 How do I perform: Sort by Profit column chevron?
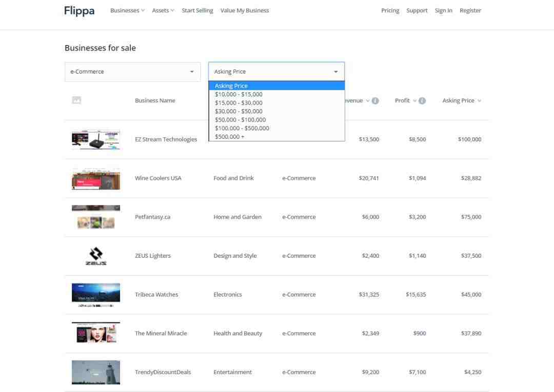[415, 100]
